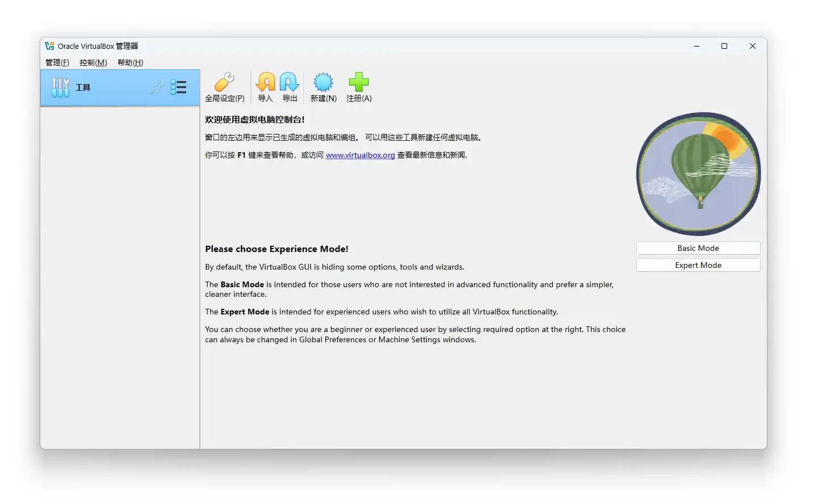
Task: Open the www.virtualbox.org link
Action: tap(360, 155)
